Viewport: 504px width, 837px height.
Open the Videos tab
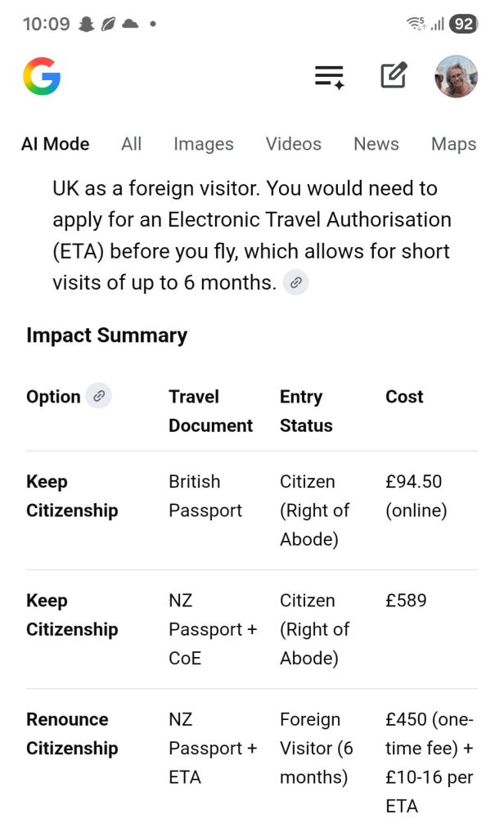(x=293, y=144)
